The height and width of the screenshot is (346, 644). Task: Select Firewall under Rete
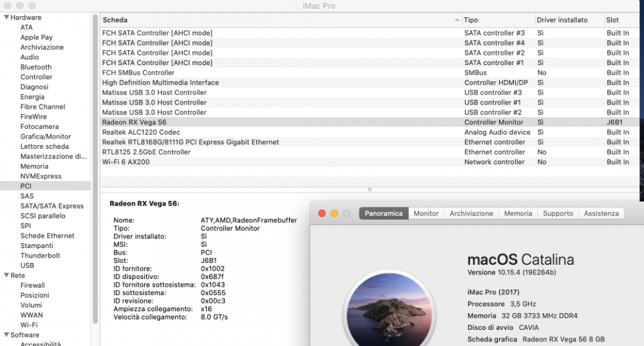pos(32,285)
